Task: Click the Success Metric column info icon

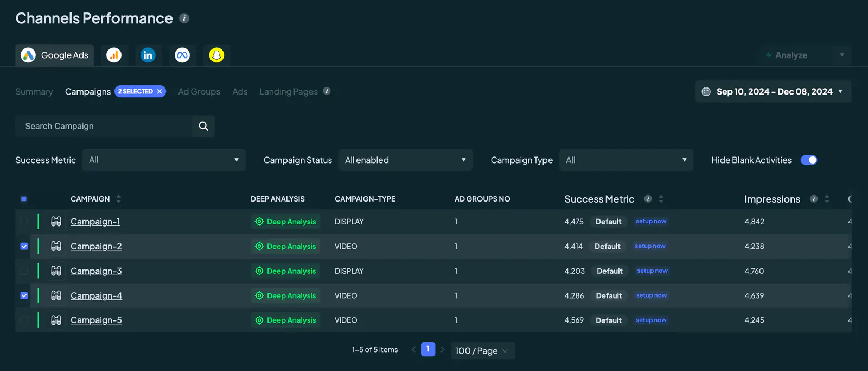Action: pyautogui.click(x=648, y=199)
